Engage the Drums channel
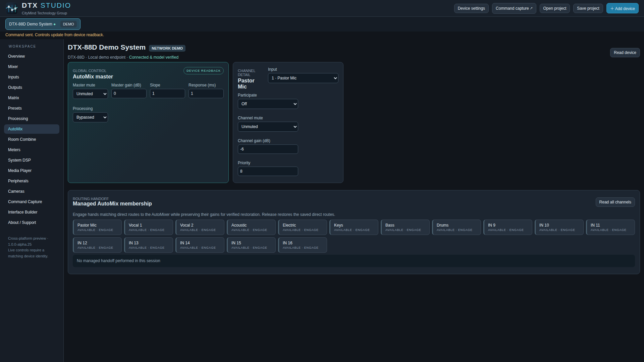The width and height of the screenshot is (644, 362). coord(457,227)
